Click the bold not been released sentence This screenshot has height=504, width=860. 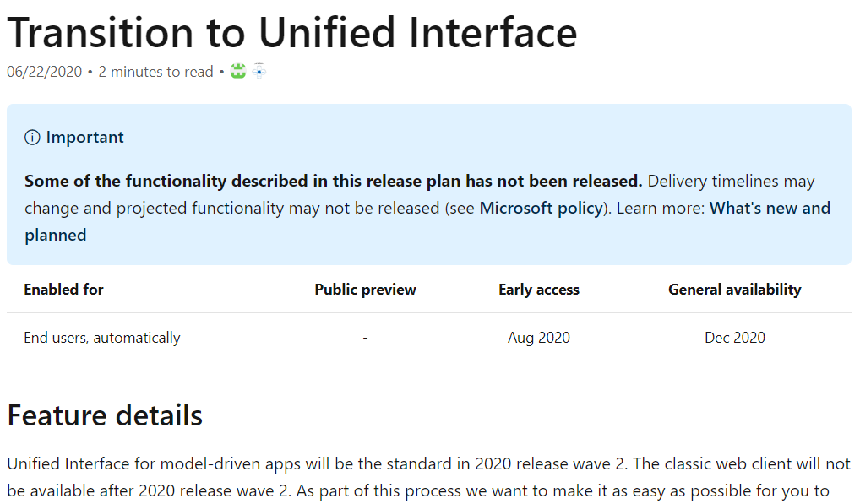(x=333, y=181)
